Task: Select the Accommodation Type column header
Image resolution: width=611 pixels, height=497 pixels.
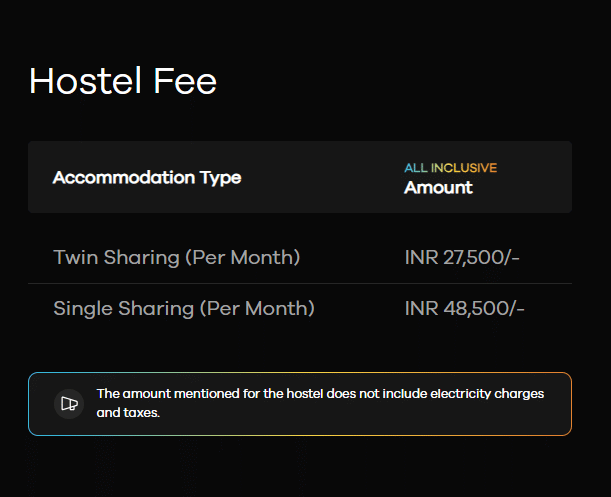Action: [x=146, y=178]
